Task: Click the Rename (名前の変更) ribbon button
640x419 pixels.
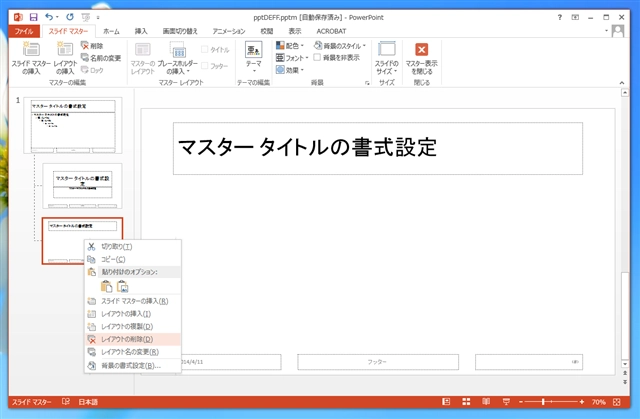Action: tap(101, 58)
